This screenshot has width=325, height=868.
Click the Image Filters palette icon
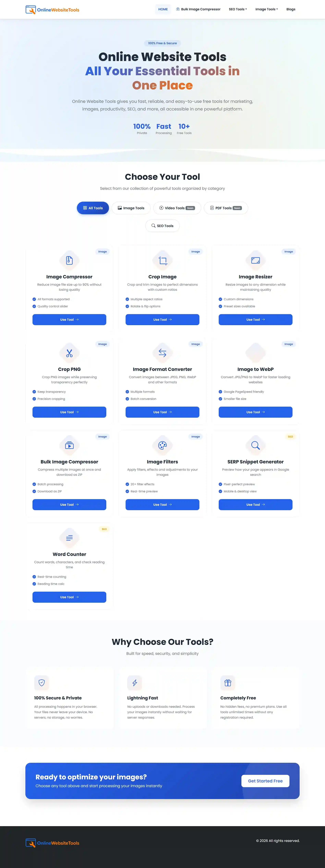(162, 445)
